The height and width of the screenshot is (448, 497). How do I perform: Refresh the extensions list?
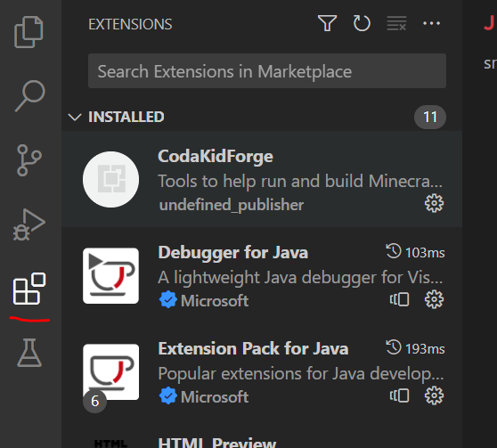pyautogui.click(x=362, y=23)
